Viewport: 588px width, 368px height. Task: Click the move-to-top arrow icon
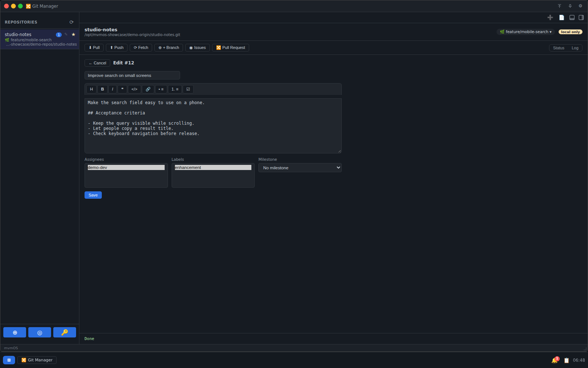(x=559, y=6)
